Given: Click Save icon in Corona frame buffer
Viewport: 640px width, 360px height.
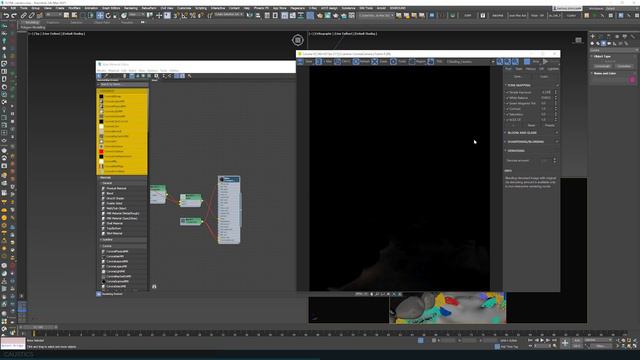Looking at the screenshot, I should click(x=300, y=62).
